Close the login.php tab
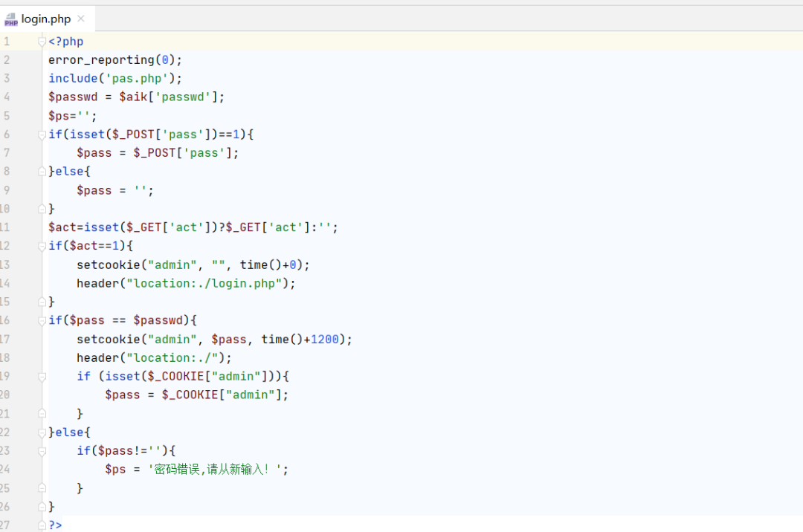Viewport: 803px width, 532px height. 81,19
